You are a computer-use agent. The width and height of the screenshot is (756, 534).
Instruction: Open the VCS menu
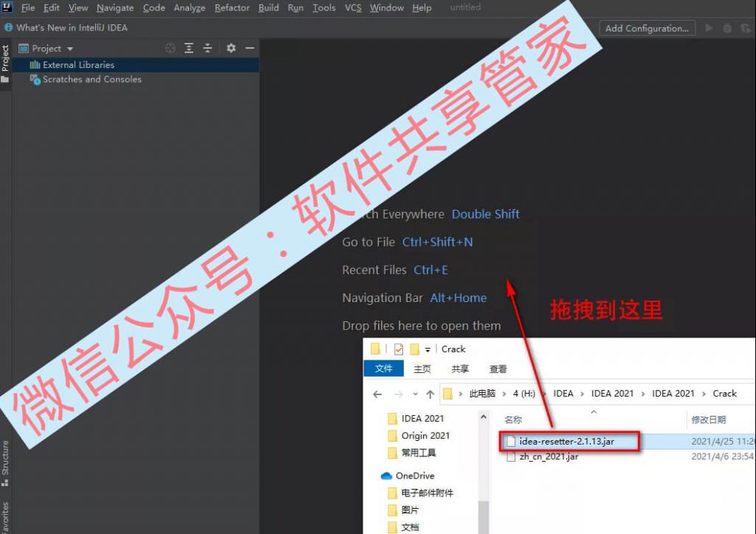(353, 7)
